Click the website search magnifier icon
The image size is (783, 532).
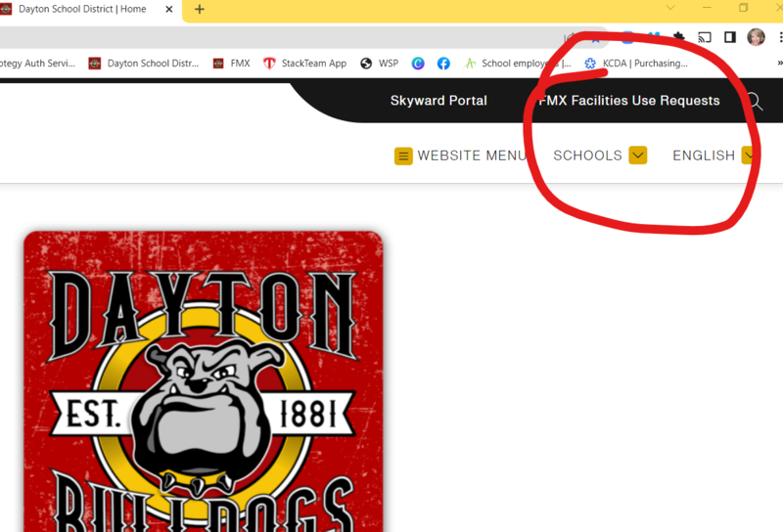pyautogui.click(x=755, y=102)
